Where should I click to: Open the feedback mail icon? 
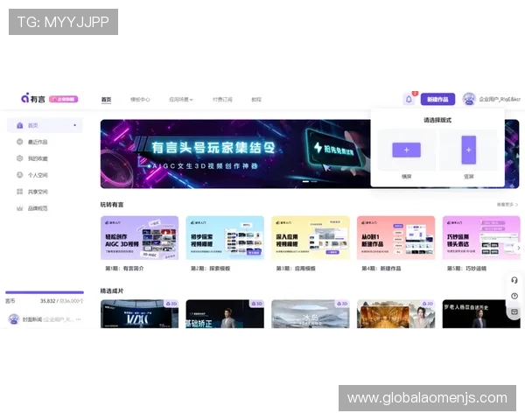(514, 311)
